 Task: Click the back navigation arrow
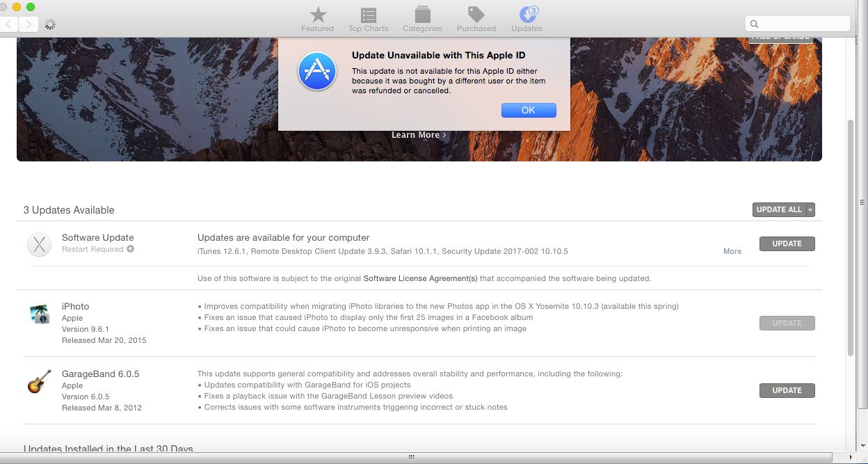pyautogui.click(x=8, y=24)
